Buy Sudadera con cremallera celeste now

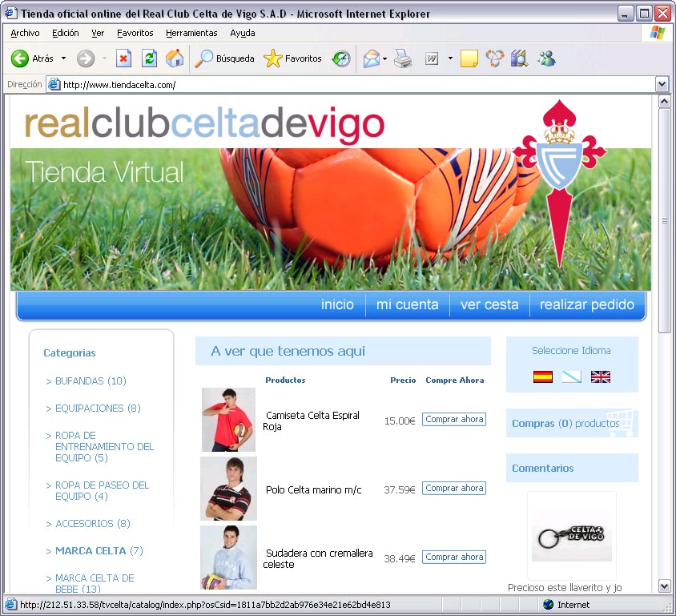(454, 557)
